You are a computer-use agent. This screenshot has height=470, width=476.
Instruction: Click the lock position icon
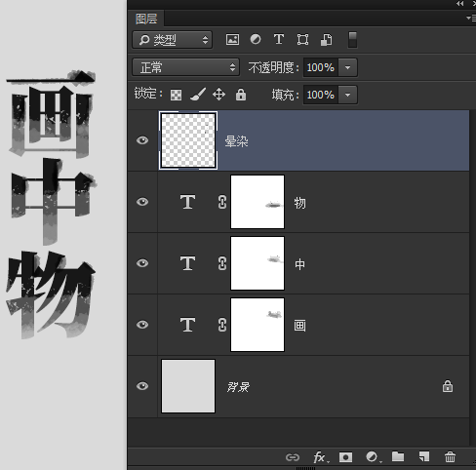tap(218, 95)
